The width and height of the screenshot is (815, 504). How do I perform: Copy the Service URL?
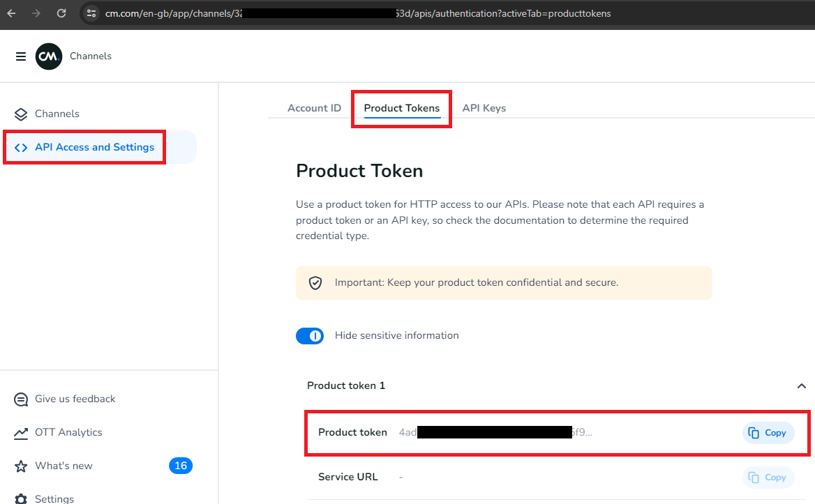(x=768, y=478)
